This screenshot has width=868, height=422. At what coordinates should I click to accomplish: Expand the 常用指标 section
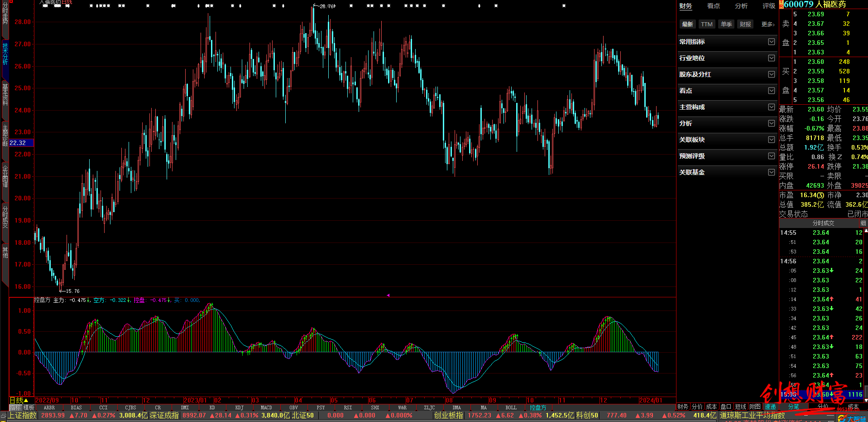727,42
